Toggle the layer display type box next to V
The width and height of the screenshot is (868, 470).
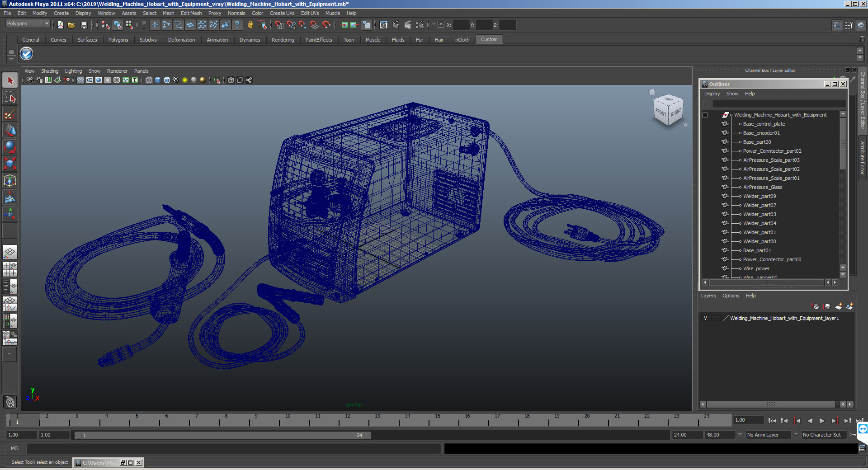[x=716, y=318]
